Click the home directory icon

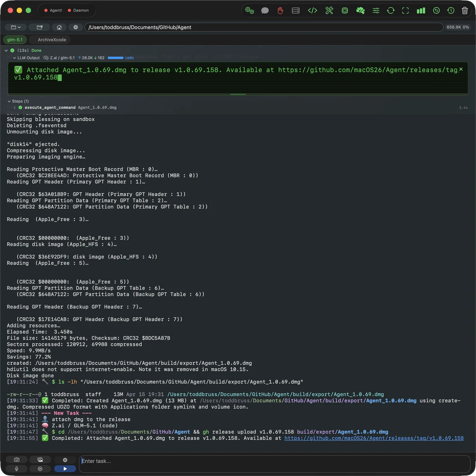[x=59, y=27]
